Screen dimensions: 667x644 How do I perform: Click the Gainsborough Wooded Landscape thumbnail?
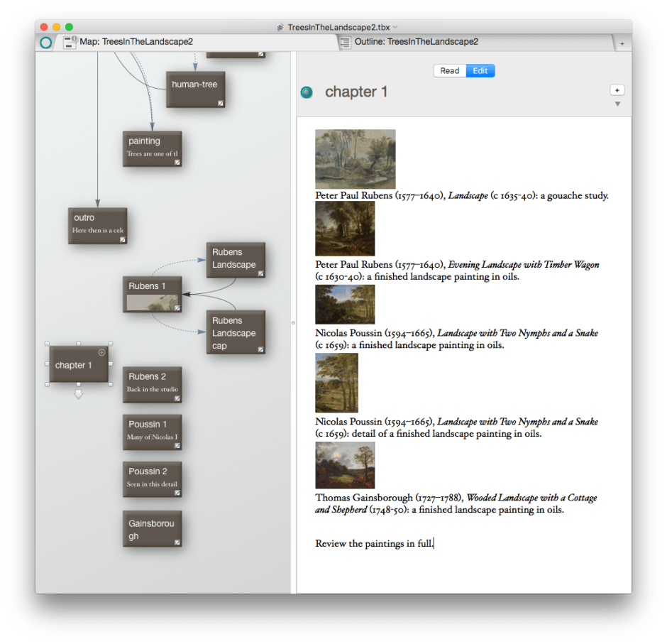345,465
